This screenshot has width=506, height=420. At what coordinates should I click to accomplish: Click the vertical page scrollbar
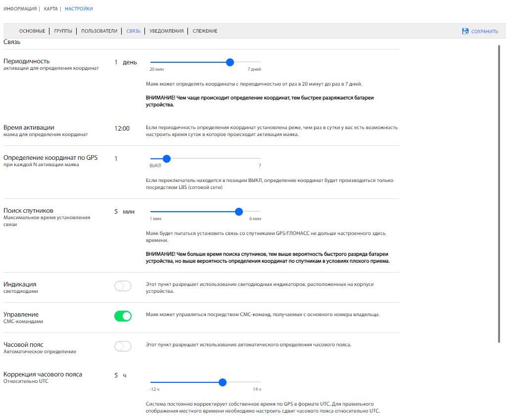click(499, 193)
